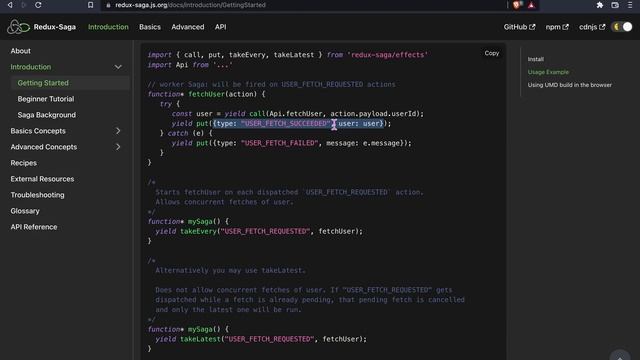Open the cdnjs external link

point(592,27)
